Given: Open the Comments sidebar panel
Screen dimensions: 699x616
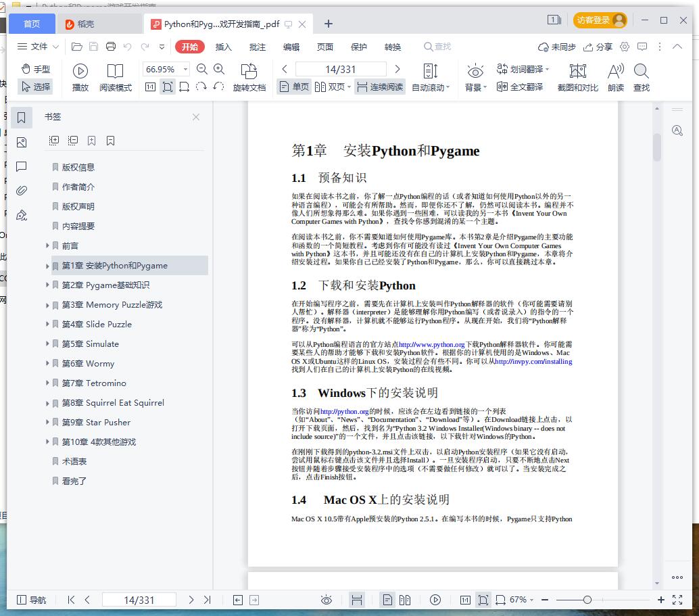Looking at the screenshot, I should [x=22, y=166].
